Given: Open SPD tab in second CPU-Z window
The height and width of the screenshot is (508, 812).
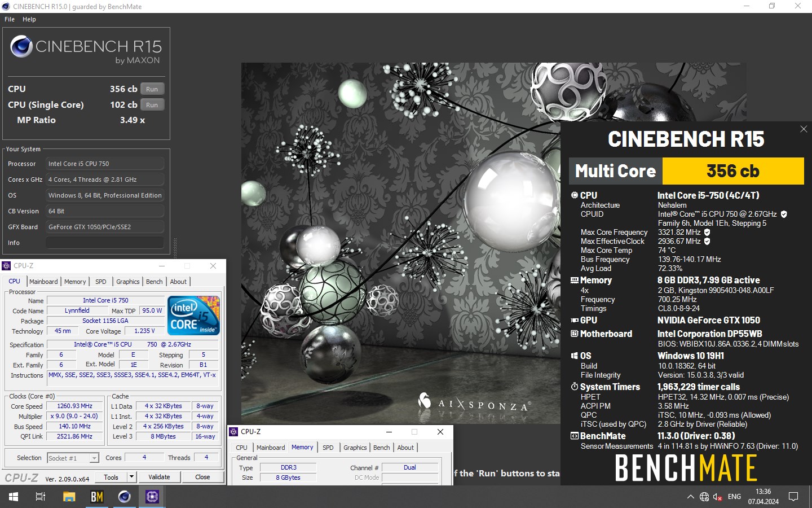Looking at the screenshot, I should click(328, 448).
